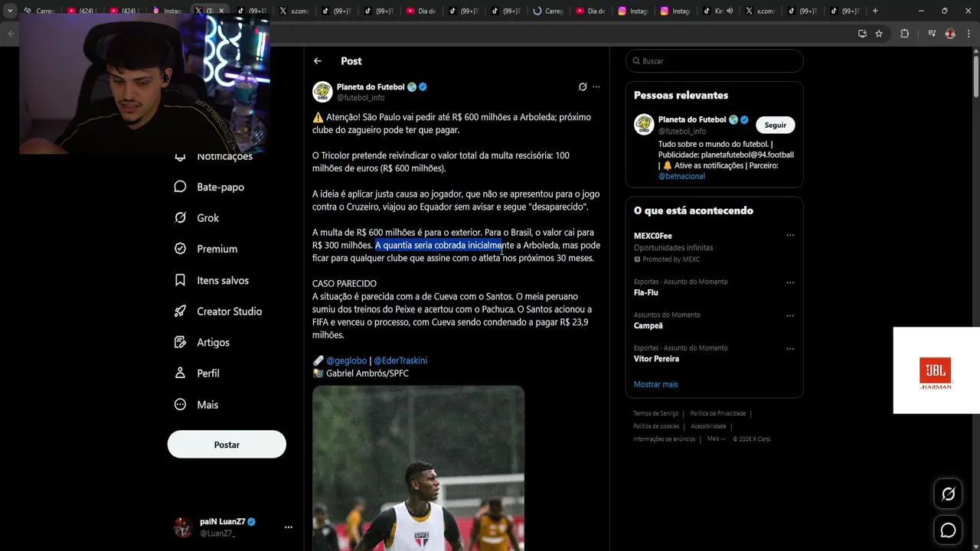Open Bate-papo in the sidebar
This screenshot has height=551, width=980.
210,187
